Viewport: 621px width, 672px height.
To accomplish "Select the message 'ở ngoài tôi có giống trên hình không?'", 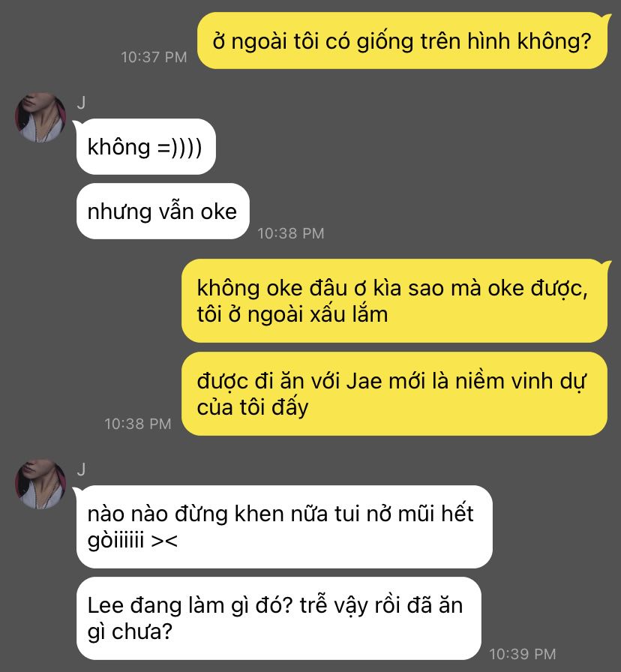I will (403, 40).
